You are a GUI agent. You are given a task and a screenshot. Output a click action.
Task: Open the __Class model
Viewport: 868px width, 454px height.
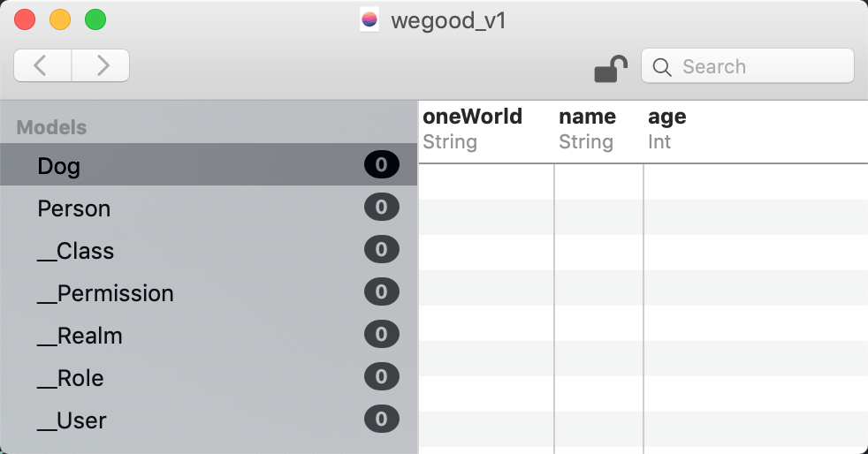[x=76, y=251]
